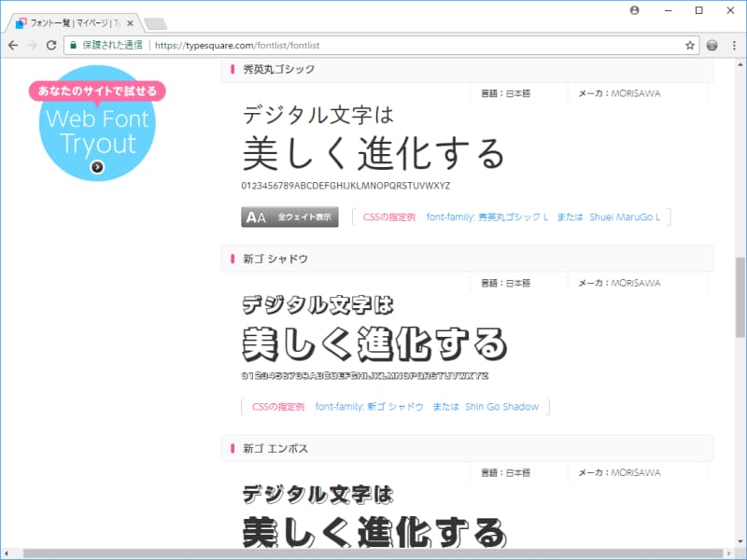The width and height of the screenshot is (747, 560).
Task: Click the forward navigation arrow
Action: [x=33, y=44]
